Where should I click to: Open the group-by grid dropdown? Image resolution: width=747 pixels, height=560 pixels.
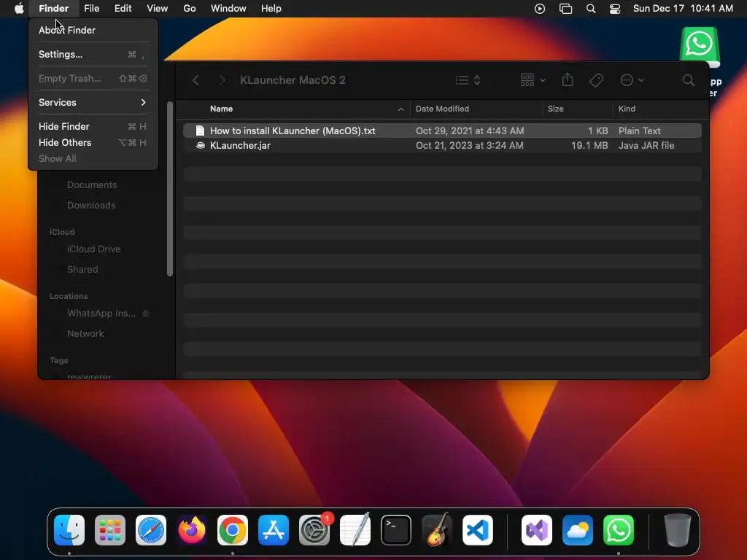pos(533,80)
